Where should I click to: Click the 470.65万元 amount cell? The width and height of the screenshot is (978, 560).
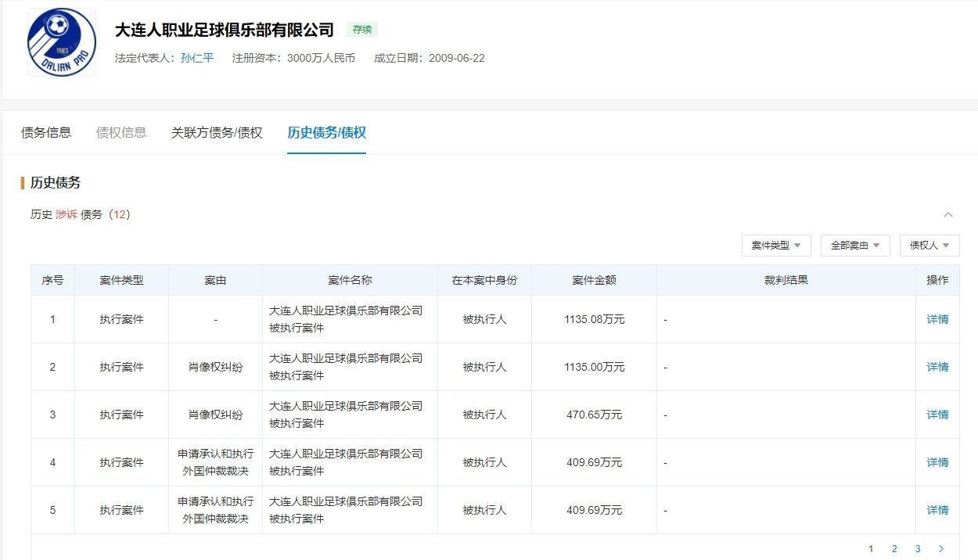pyautogui.click(x=594, y=415)
